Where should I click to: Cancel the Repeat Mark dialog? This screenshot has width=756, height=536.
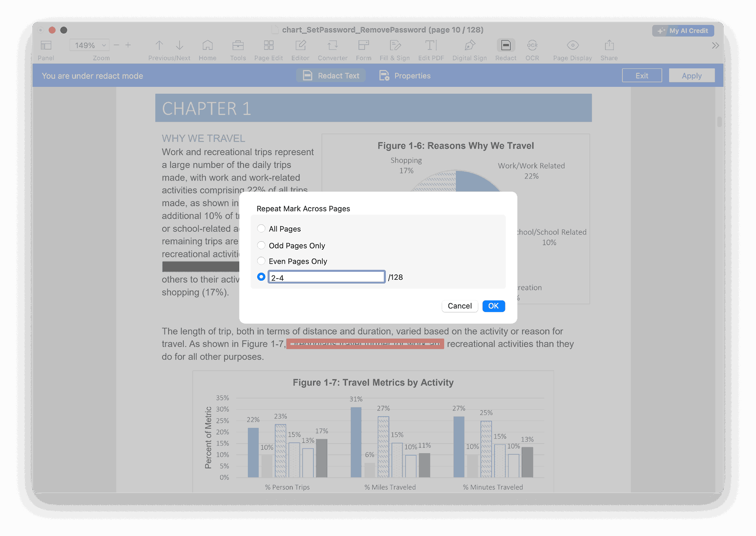coord(459,306)
